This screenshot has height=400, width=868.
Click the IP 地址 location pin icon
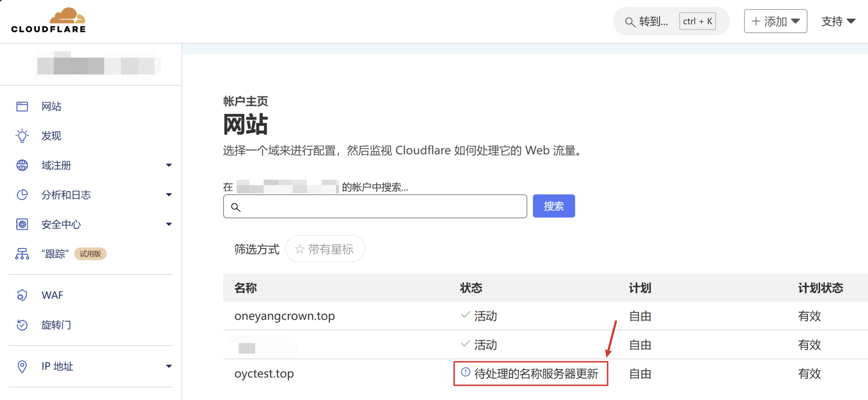point(22,366)
